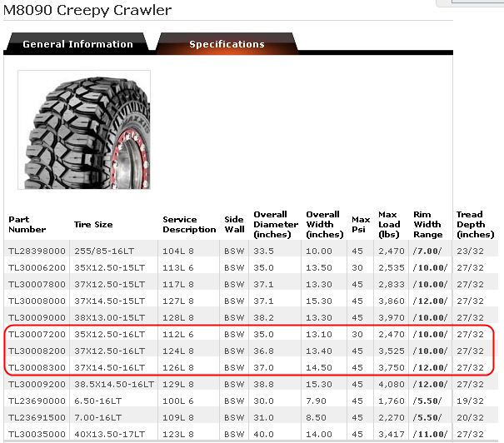The height and width of the screenshot is (443, 504).
Task: Pick highlighted part TL30008200
Action: pyautogui.click(x=36, y=351)
